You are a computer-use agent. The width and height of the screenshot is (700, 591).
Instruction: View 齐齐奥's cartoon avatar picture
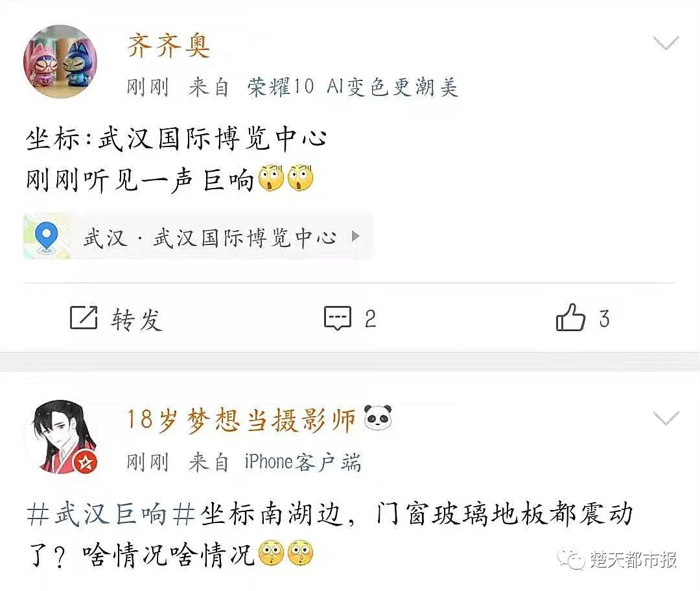point(60,61)
